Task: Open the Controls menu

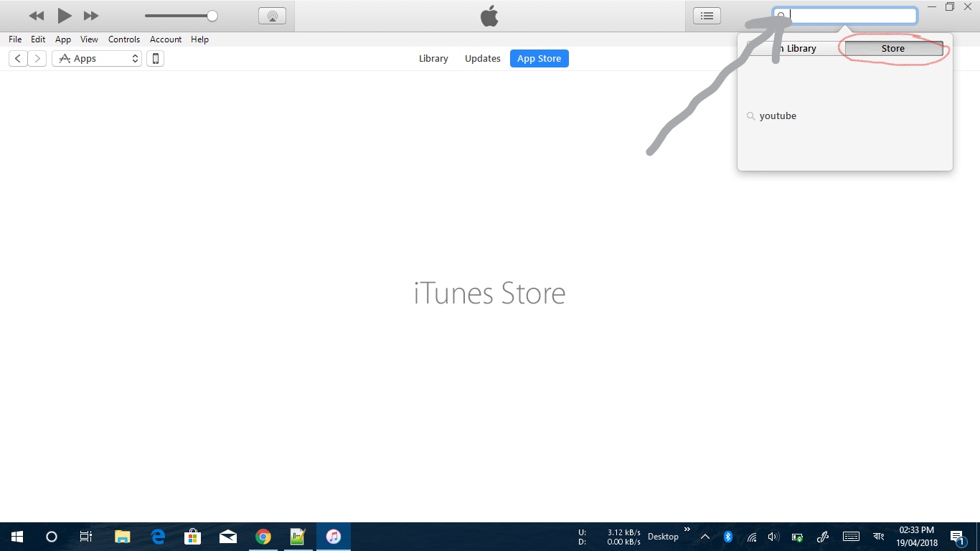Action: 124,39
